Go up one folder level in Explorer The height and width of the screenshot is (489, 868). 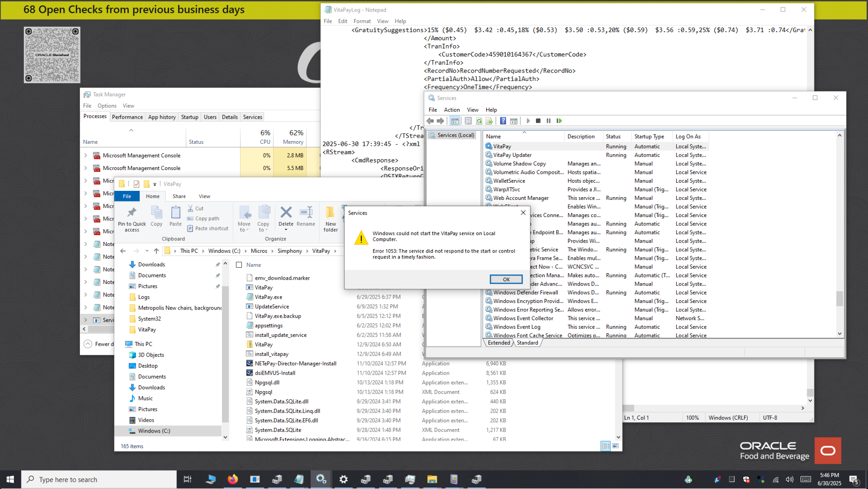click(x=156, y=251)
